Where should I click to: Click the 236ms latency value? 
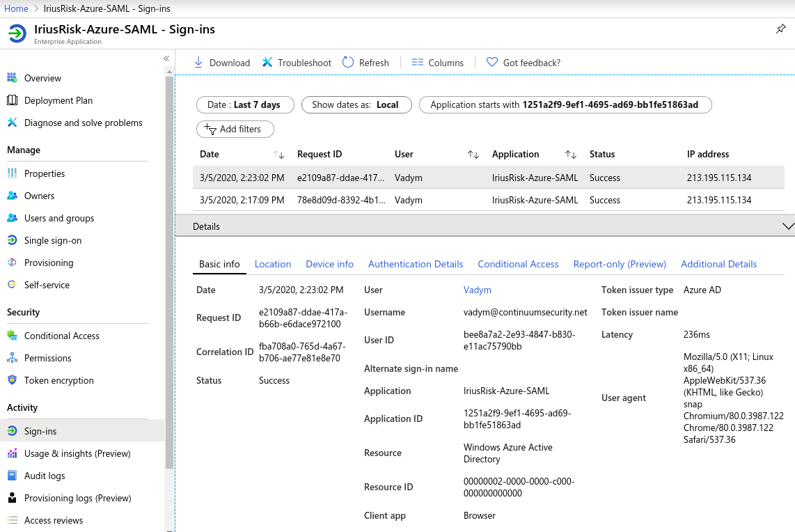click(697, 335)
